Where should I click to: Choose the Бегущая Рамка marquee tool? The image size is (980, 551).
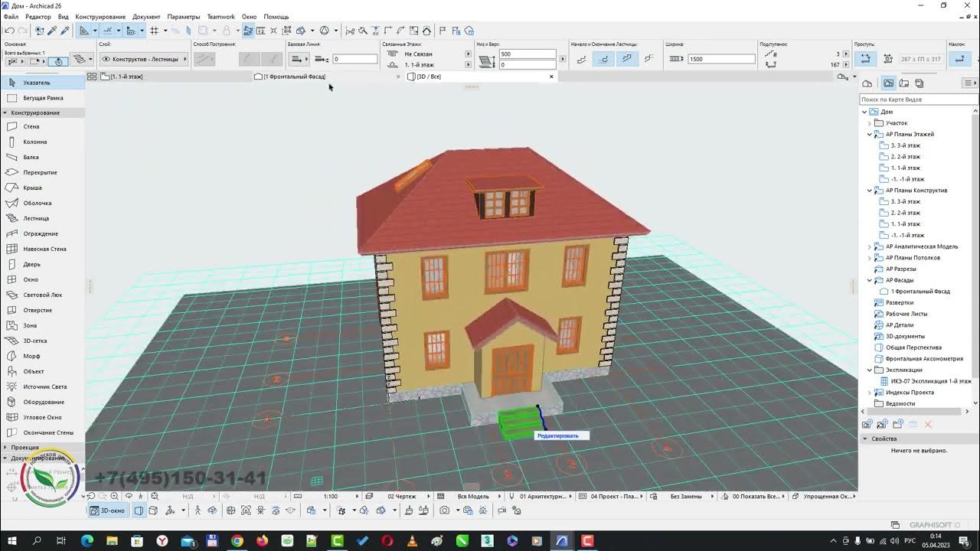tap(42, 98)
